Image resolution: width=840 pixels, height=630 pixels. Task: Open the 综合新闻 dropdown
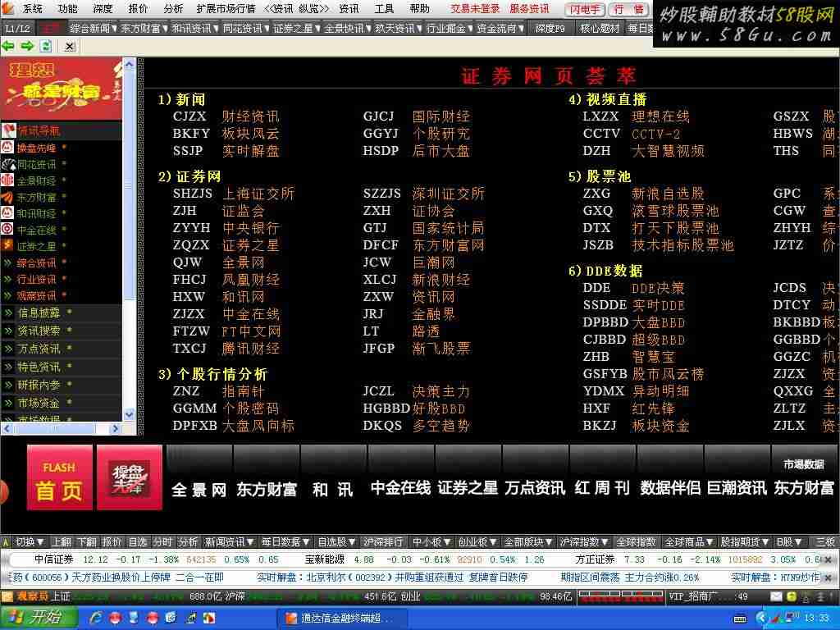(94, 28)
